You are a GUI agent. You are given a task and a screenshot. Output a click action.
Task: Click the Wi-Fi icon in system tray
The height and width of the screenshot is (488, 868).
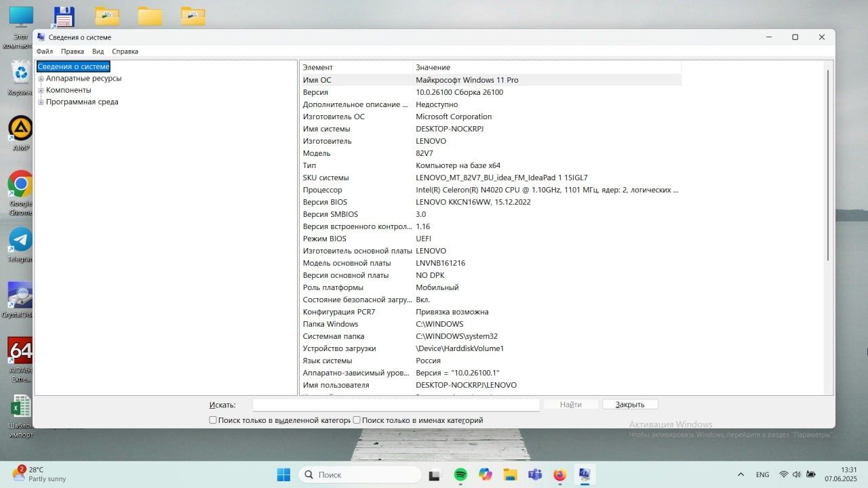(x=784, y=474)
